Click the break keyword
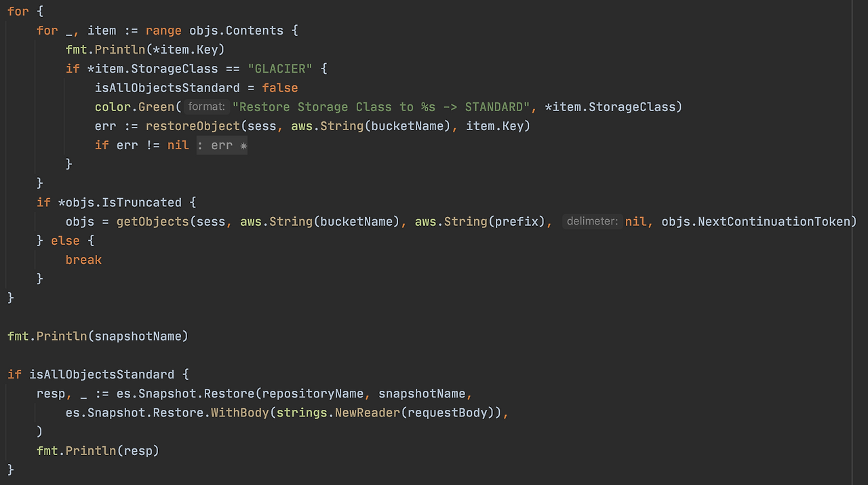 (83, 260)
